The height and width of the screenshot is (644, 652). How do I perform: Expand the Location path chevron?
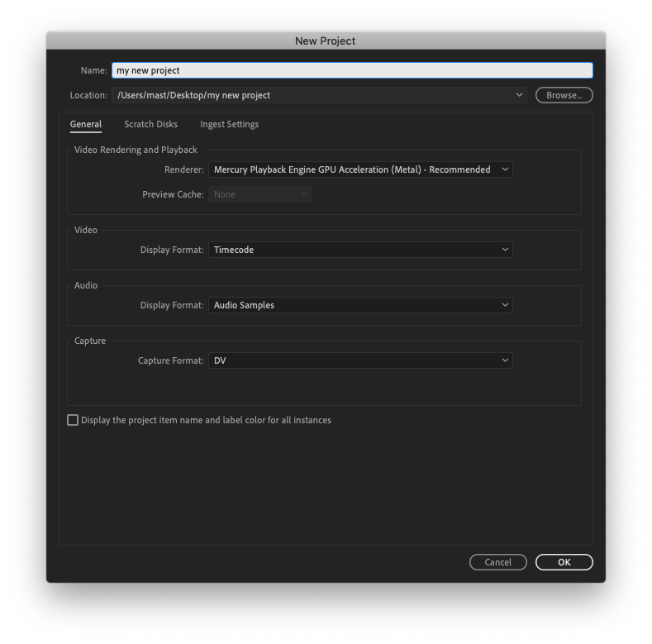click(x=519, y=95)
